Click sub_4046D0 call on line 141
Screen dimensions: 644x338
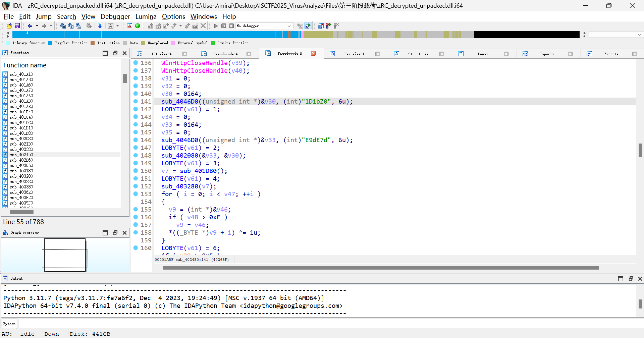pos(180,102)
